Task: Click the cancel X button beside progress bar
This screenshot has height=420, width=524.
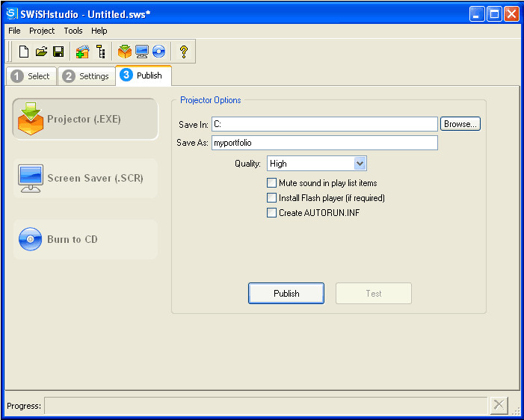Action: (x=499, y=405)
